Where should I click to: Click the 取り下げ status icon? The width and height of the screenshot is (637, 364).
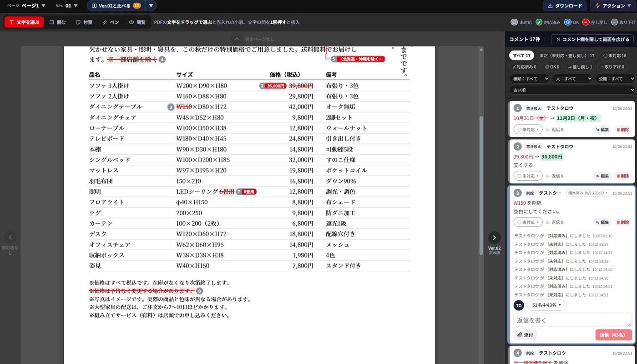pyautogui.click(x=614, y=22)
